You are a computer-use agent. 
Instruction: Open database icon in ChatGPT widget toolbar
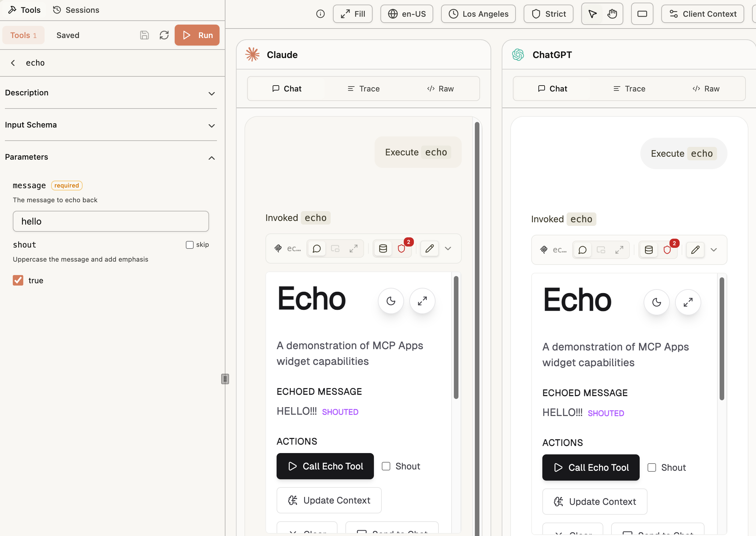pos(649,250)
